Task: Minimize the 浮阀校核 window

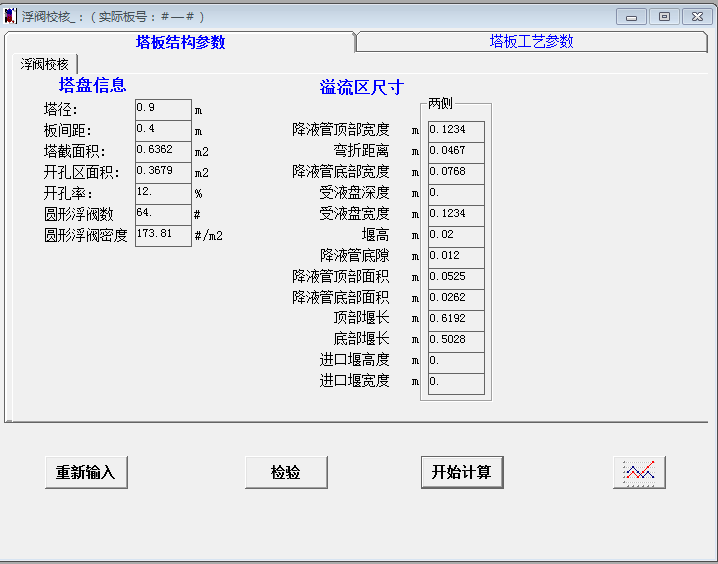Action: (631, 17)
